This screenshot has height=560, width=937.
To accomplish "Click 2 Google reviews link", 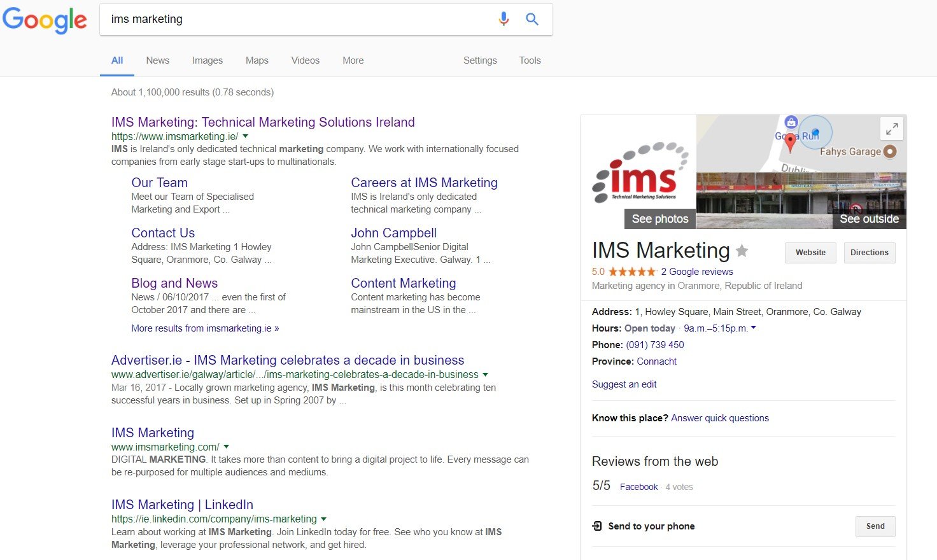I will [x=697, y=272].
